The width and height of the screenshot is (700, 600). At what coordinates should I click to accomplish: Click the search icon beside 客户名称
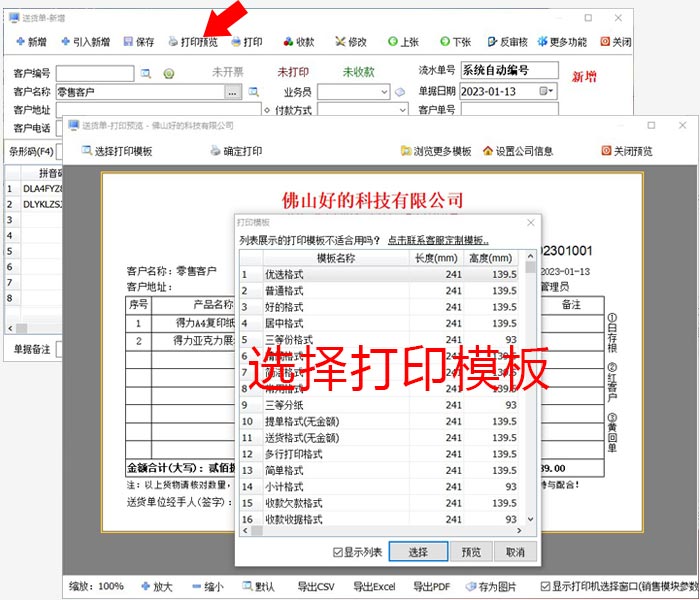pos(254,92)
